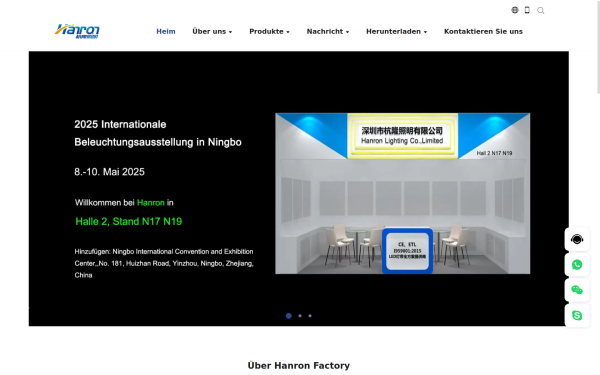Click the page's vertical scrollbar
Image resolution: width=600 pixels, height=375 pixels.
click(x=598, y=47)
